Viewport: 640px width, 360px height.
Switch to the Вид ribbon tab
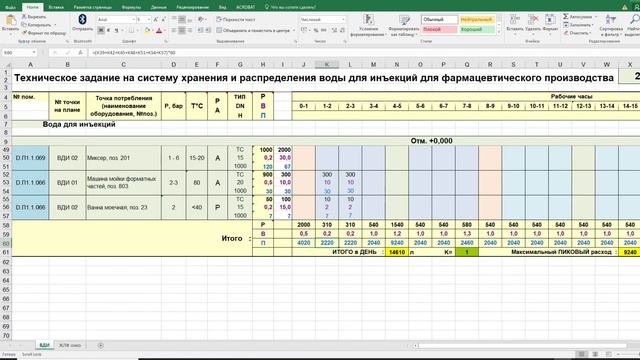pyautogui.click(x=222, y=7)
